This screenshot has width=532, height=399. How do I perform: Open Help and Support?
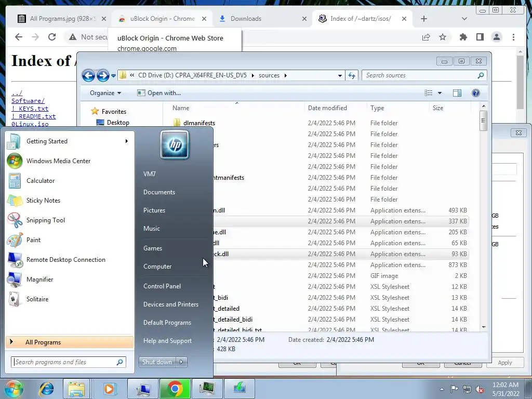click(167, 341)
